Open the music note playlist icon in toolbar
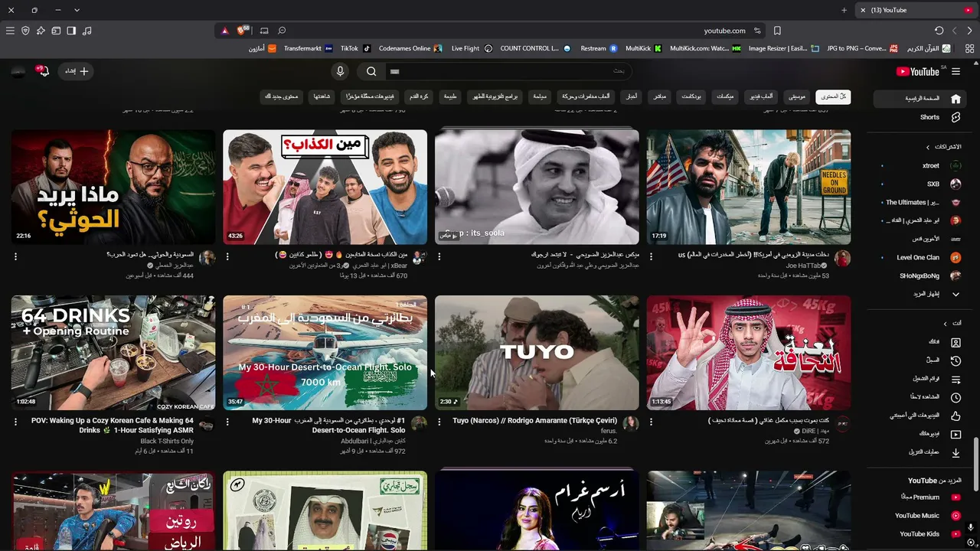Screen dimensions: 980x551 [87, 31]
